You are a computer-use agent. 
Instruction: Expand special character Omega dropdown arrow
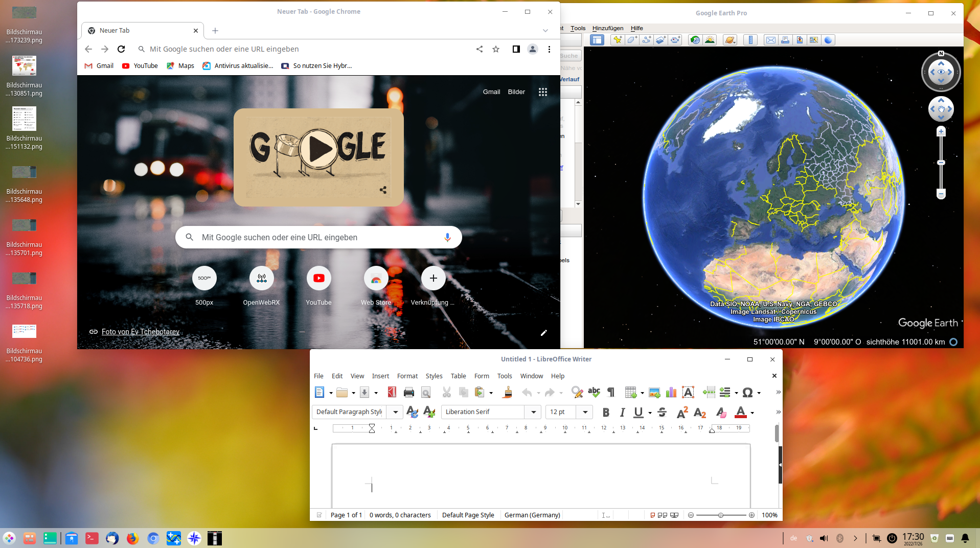(x=759, y=393)
